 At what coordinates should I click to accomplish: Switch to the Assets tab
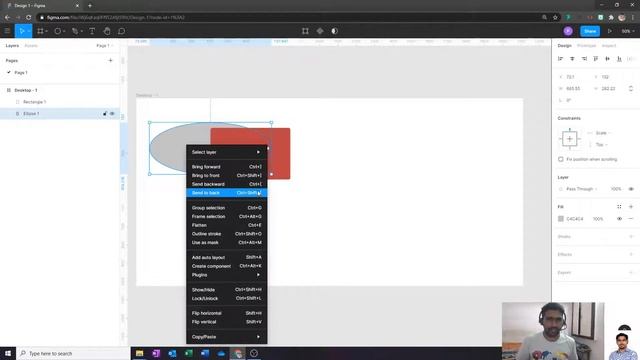coord(31,46)
